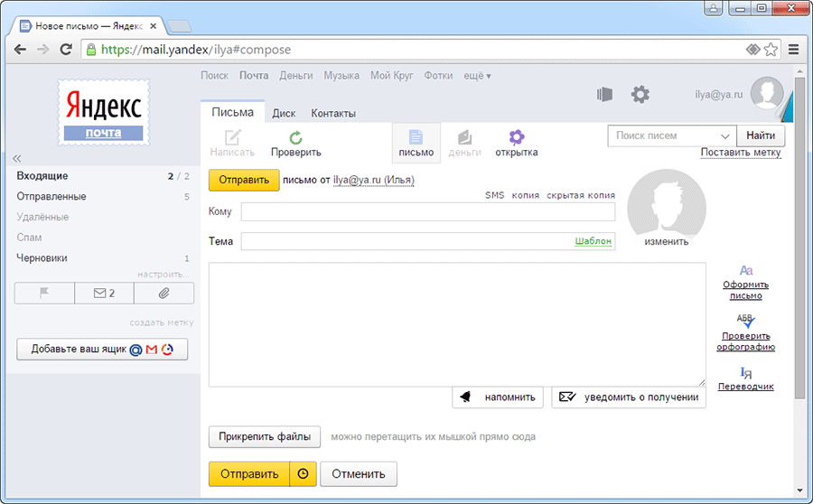The height and width of the screenshot is (504, 813).
Task: Click the создать метку link
Action: click(162, 322)
